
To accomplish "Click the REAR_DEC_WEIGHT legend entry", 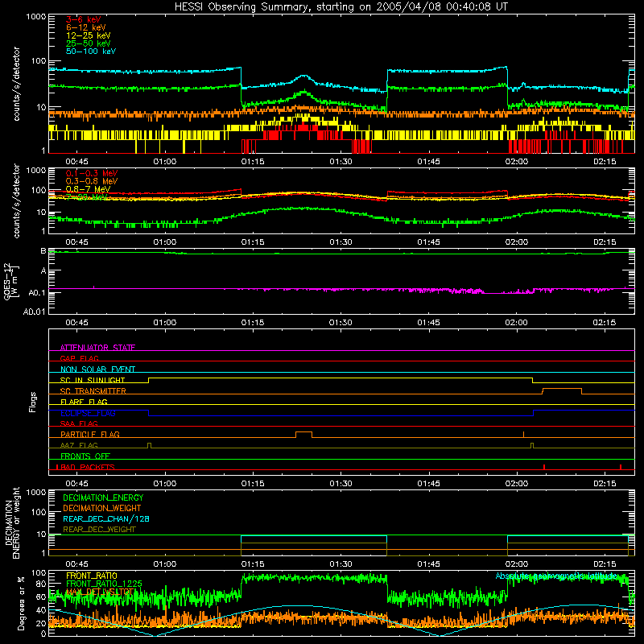I will click(x=99, y=530).
